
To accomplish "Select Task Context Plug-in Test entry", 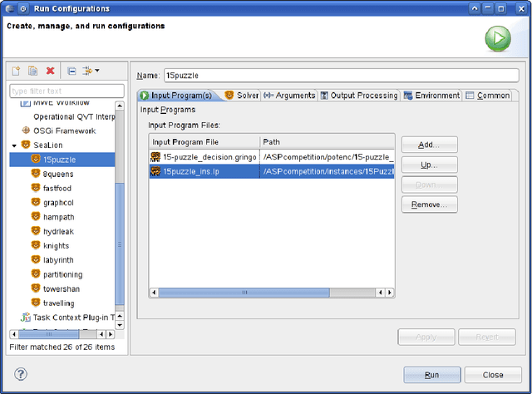I will click(x=74, y=318).
